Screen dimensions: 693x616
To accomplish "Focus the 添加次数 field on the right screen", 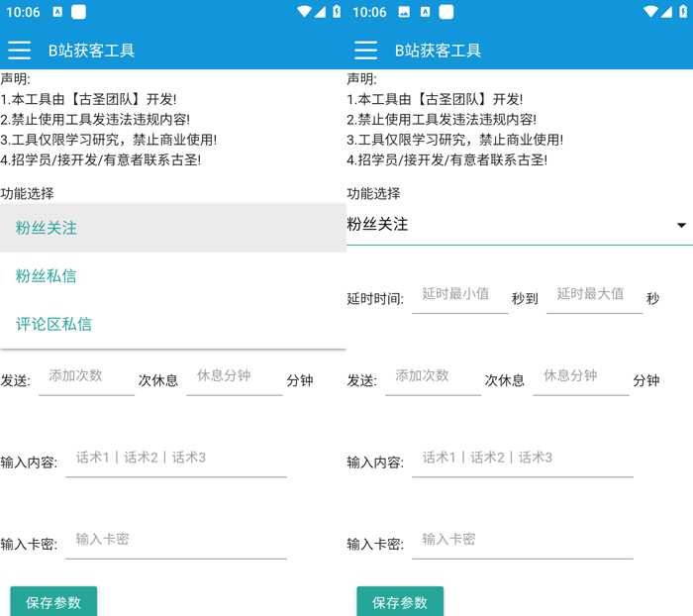I will tap(433, 377).
